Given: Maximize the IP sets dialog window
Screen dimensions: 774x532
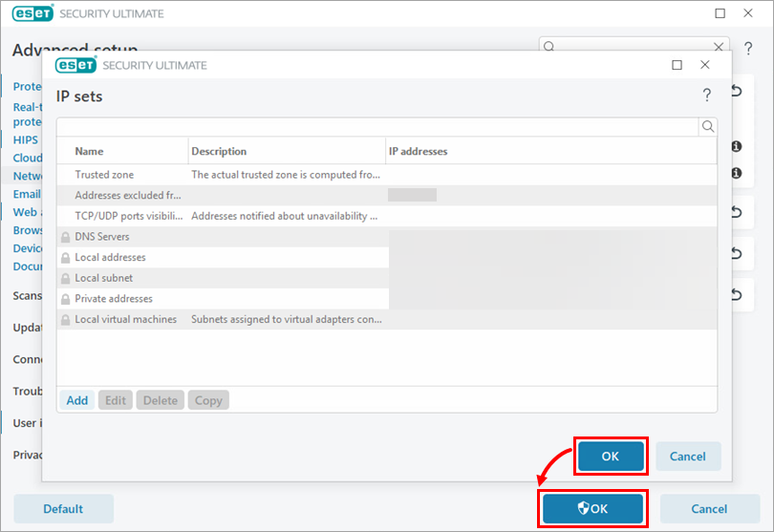Looking at the screenshot, I should click(x=677, y=65).
